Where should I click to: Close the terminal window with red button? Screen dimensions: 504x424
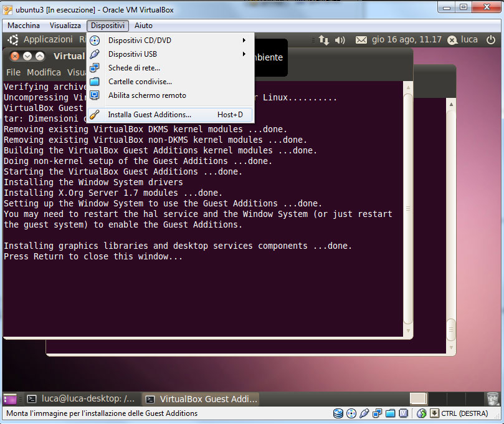click(15, 56)
